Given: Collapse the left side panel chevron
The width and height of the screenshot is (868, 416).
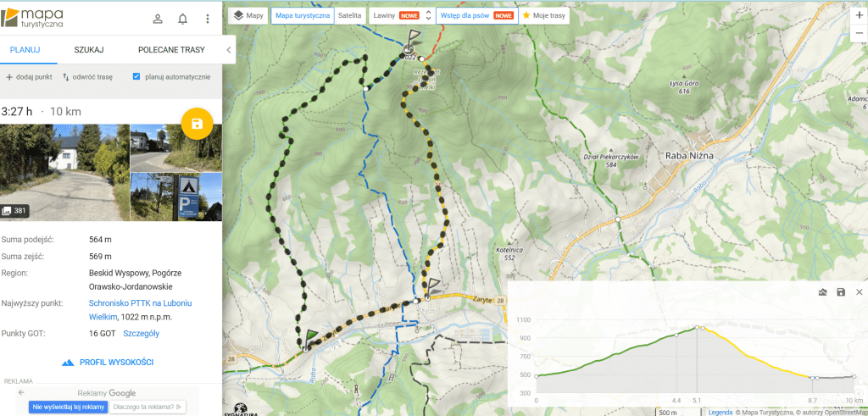Looking at the screenshot, I should click(x=229, y=50).
